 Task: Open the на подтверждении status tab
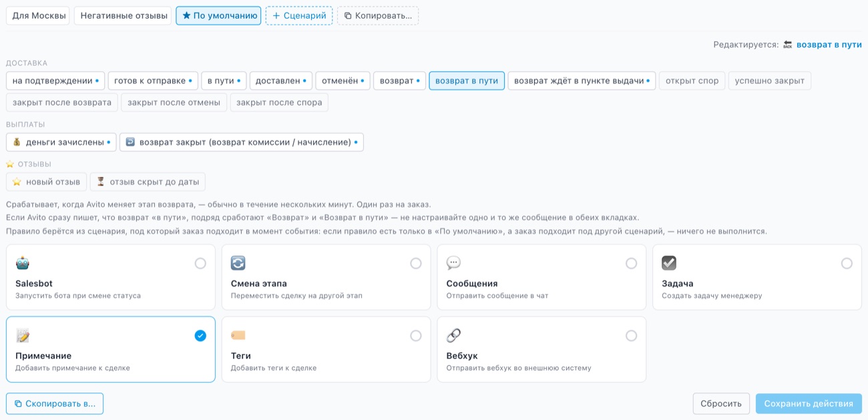click(x=55, y=81)
